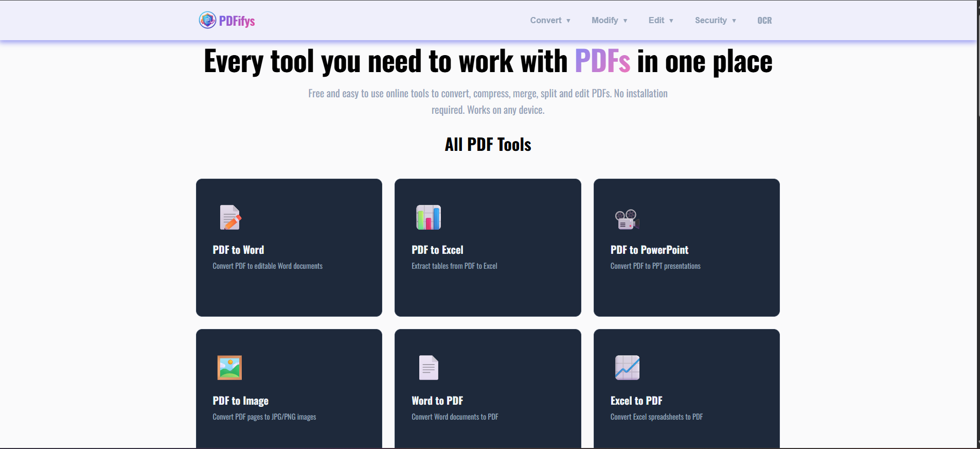Click the Word to PDF page icon
The height and width of the screenshot is (449, 980).
click(x=429, y=368)
